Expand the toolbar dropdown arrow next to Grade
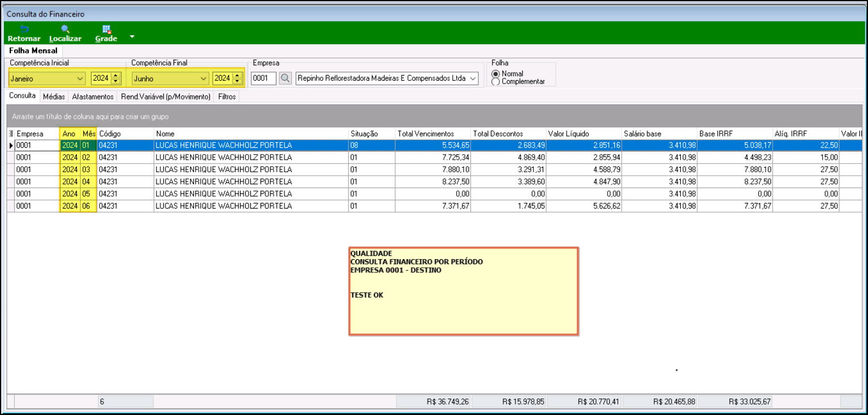Image resolution: width=868 pixels, height=415 pixels. (x=132, y=37)
